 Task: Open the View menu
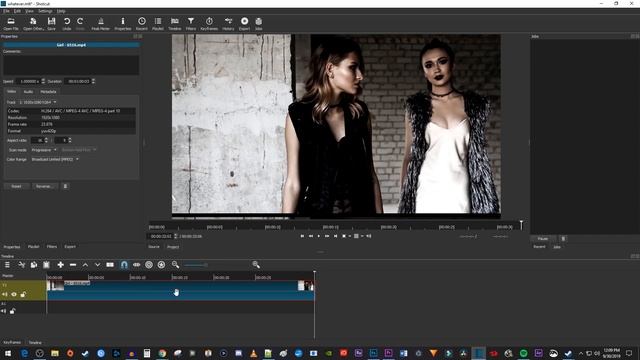coord(30,11)
